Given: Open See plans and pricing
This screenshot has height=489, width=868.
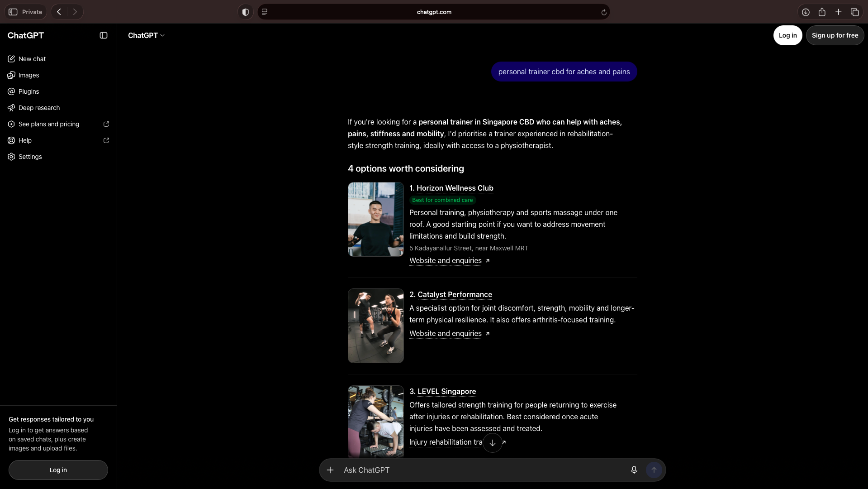Looking at the screenshot, I should 58,124.
